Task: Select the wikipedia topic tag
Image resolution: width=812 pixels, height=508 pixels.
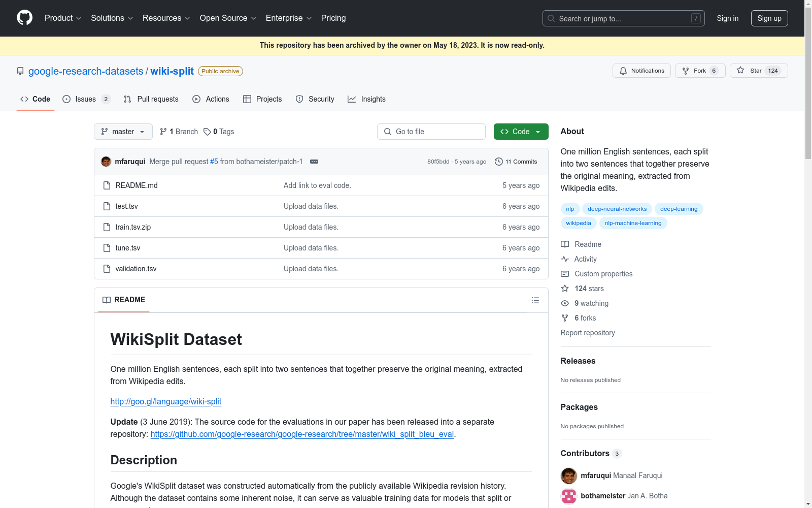Action: [579, 223]
